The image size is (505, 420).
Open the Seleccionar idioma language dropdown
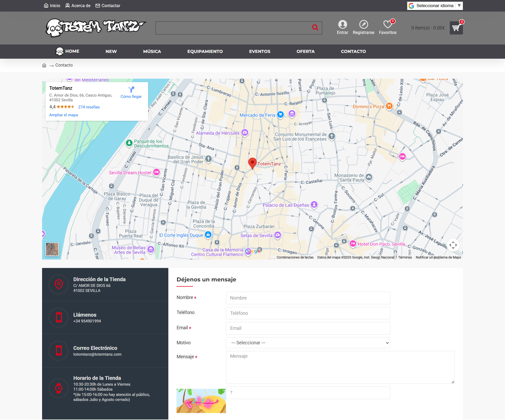pos(435,6)
